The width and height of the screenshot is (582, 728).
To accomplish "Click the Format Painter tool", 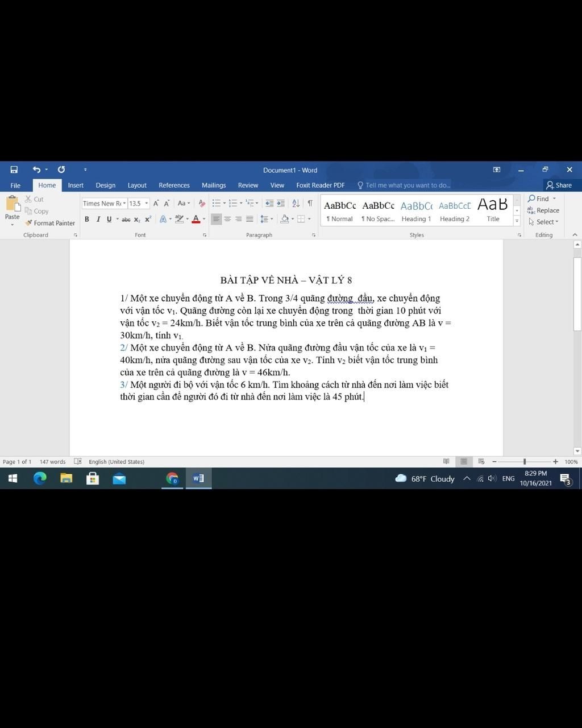I will (x=50, y=223).
